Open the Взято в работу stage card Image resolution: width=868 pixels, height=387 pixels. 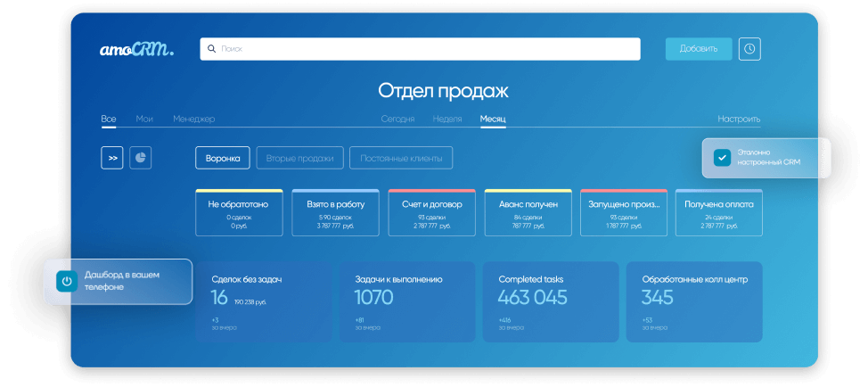tap(335, 212)
